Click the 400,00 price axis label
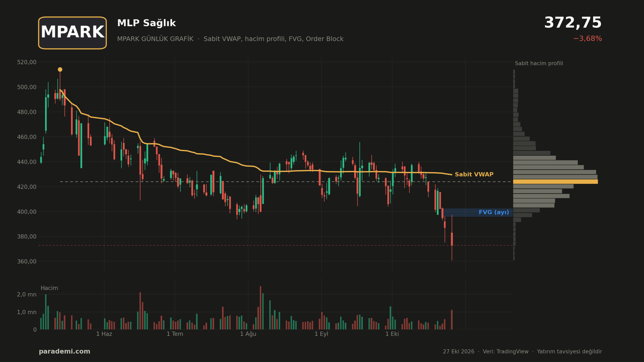 [x=27, y=212]
